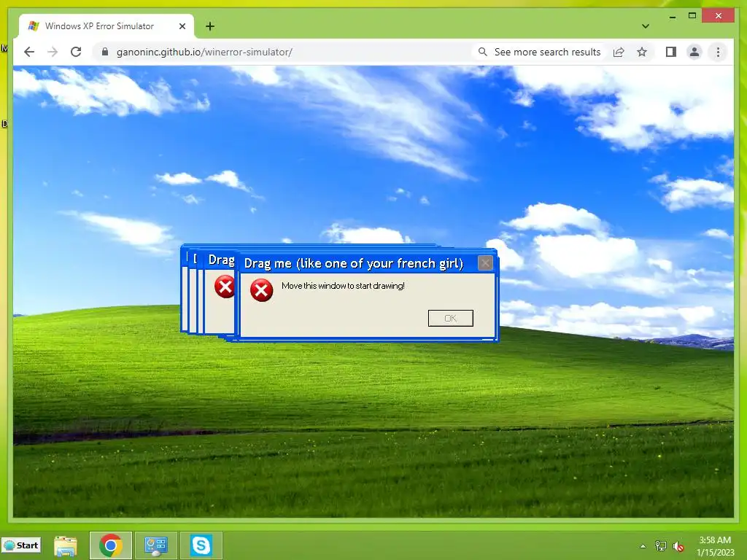This screenshot has width=747, height=560.
Task: Open the clock showing 3:58 AM
Action: tap(715, 546)
